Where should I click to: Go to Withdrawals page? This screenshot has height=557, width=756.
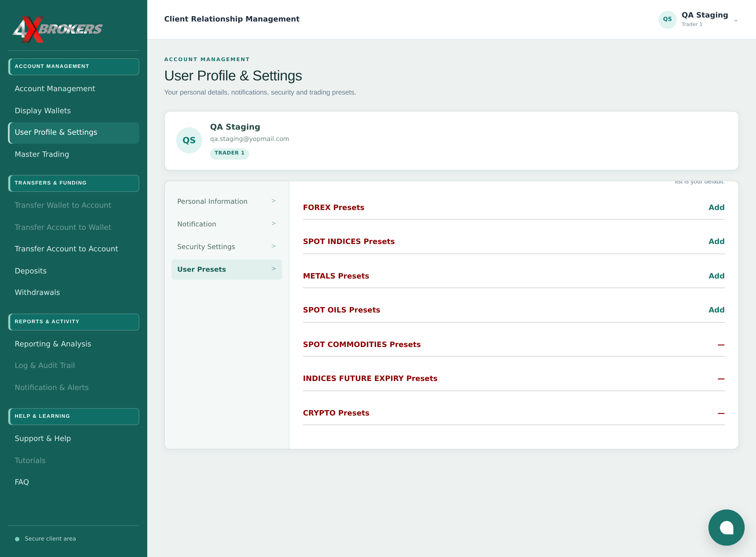[74, 292]
